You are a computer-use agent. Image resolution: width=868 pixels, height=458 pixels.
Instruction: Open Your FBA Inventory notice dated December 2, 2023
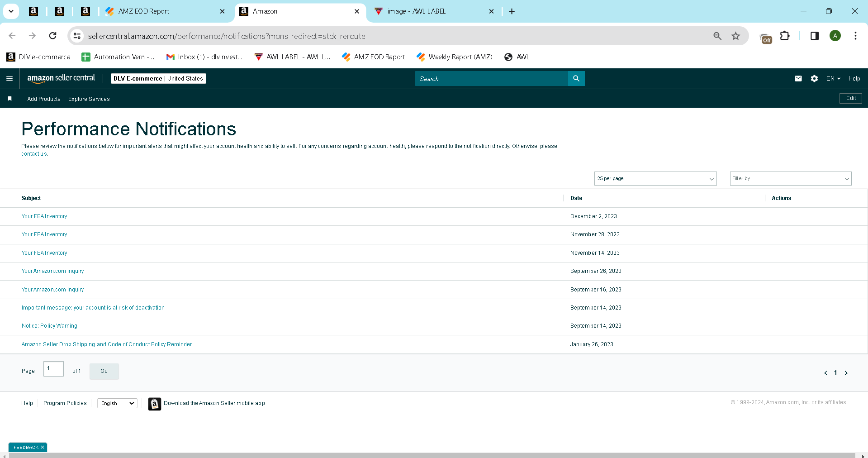pos(44,216)
